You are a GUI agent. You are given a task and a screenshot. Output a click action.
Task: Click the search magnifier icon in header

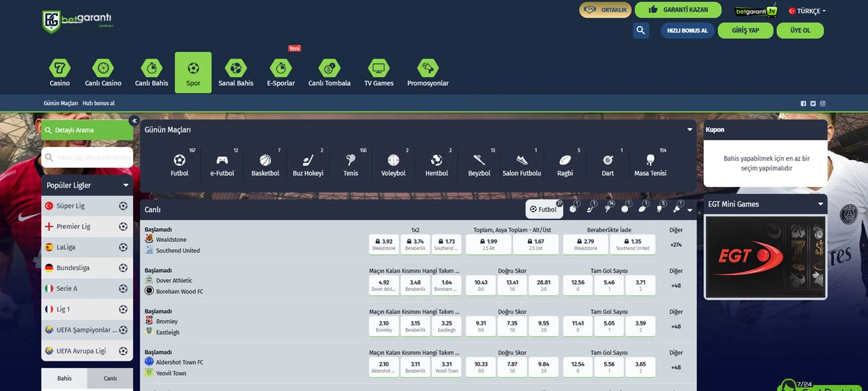coord(640,30)
